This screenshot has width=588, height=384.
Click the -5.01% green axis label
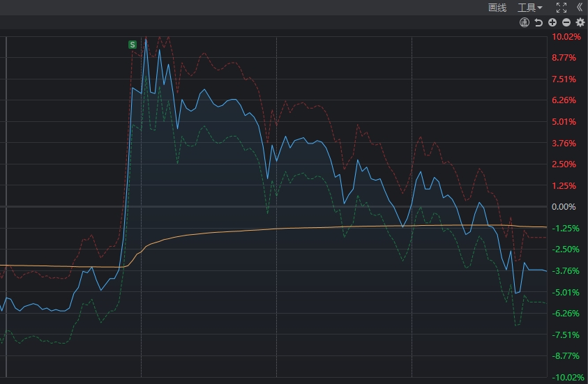[565, 292]
